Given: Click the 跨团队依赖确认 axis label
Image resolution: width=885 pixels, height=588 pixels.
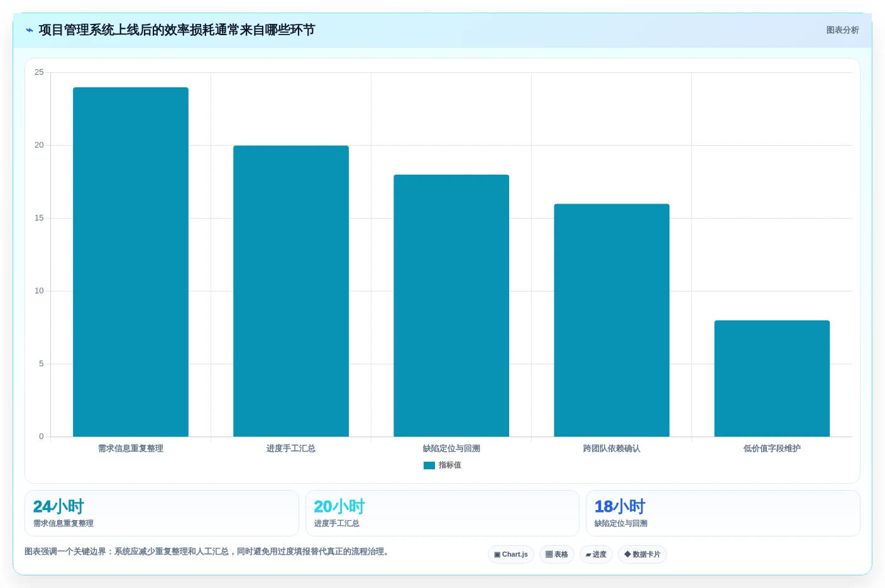Looking at the screenshot, I should pyautogui.click(x=612, y=449).
